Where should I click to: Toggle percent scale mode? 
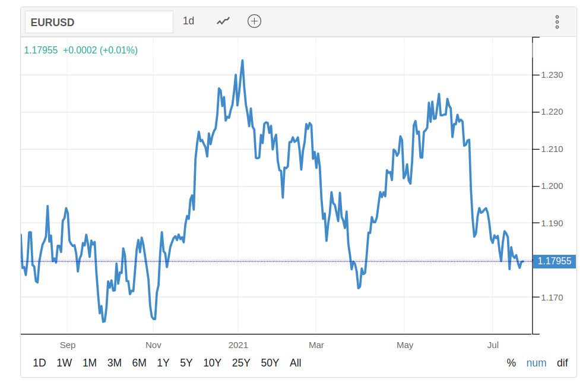pyautogui.click(x=511, y=363)
